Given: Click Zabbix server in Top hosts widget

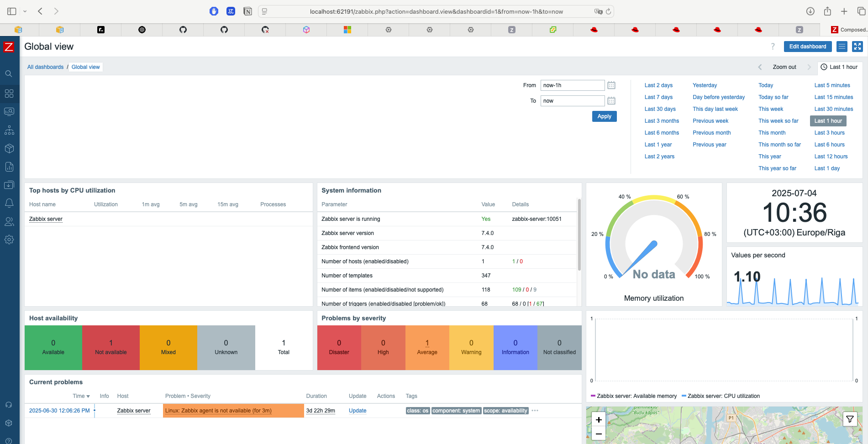Looking at the screenshot, I should point(46,219).
